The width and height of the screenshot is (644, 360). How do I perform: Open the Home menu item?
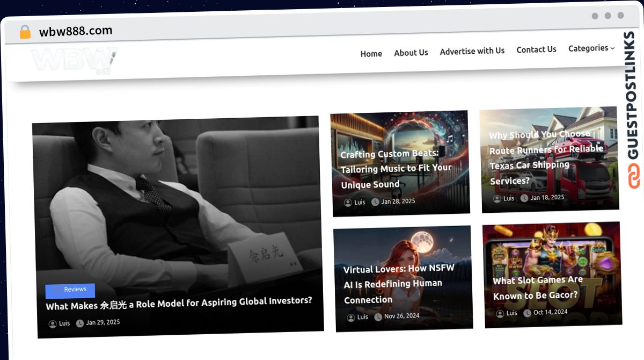click(x=371, y=54)
